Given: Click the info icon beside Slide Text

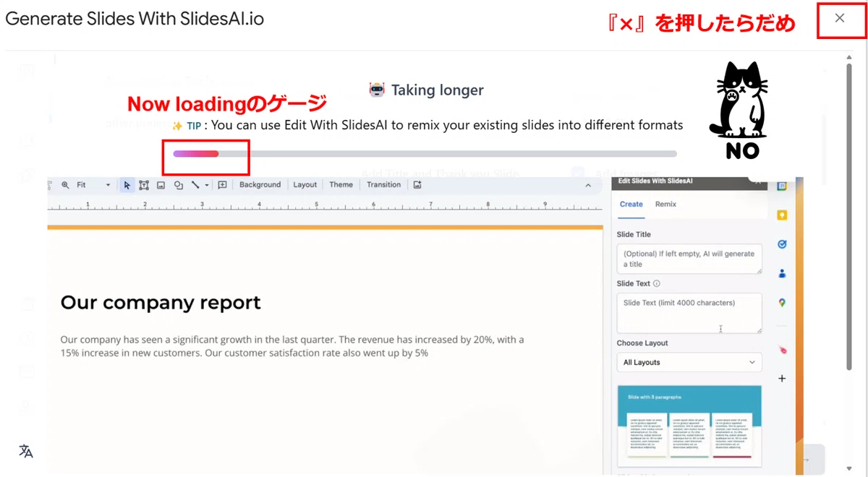Looking at the screenshot, I should [x=657, y=284].
